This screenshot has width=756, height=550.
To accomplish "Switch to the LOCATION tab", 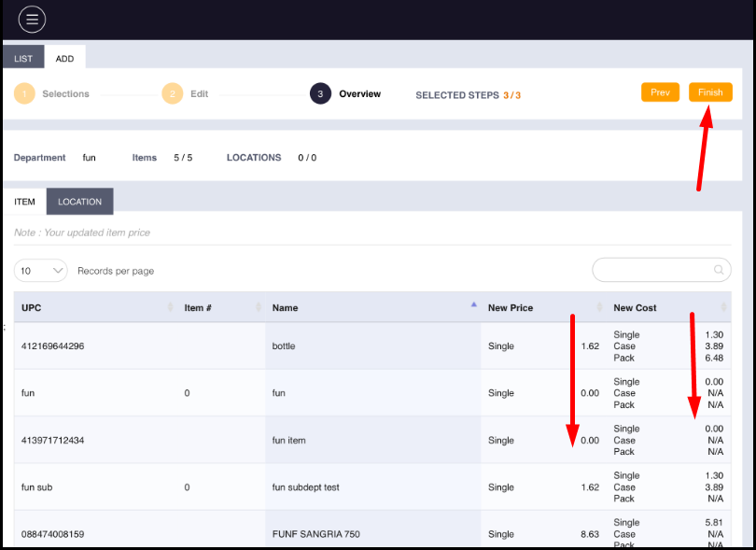I will (79, 202).
